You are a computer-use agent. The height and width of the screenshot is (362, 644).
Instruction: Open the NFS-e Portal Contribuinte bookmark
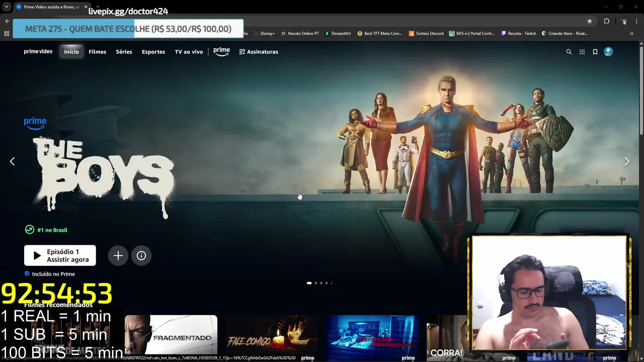[472, 34]
